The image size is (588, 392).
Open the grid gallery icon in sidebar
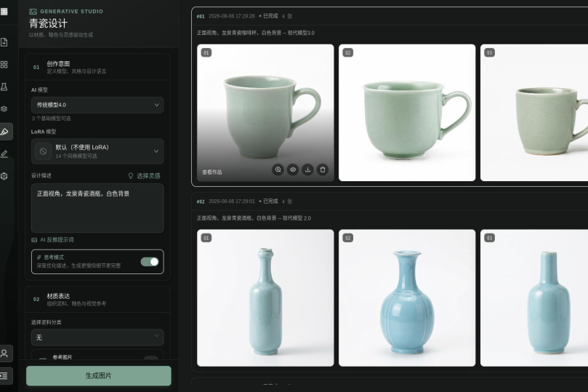pos(4,65)
